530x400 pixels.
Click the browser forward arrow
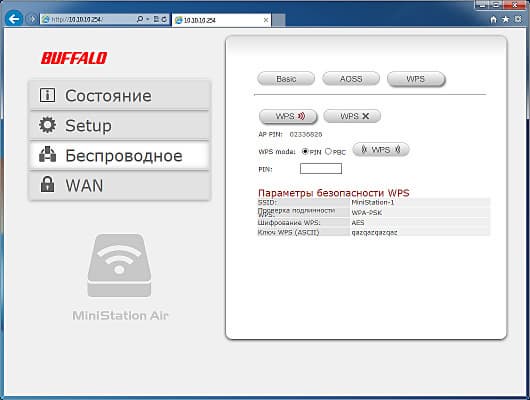tap(32, 19)
